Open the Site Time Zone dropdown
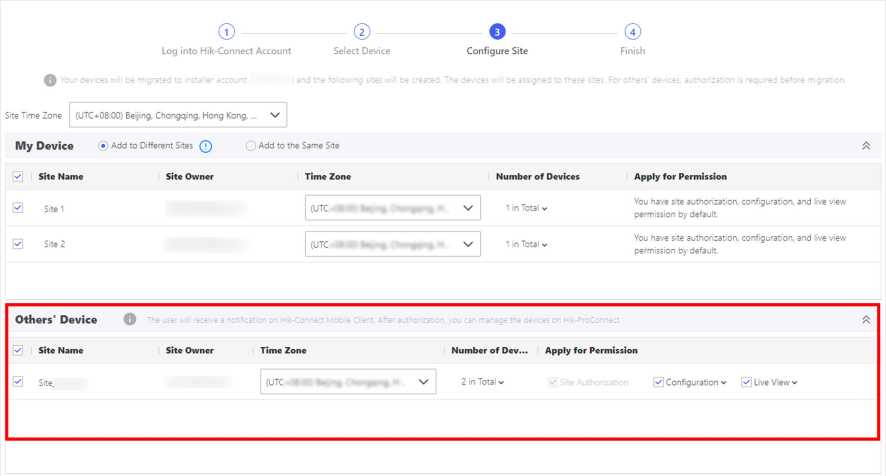This screenshot has width=886, height=476. coord(178,115)
